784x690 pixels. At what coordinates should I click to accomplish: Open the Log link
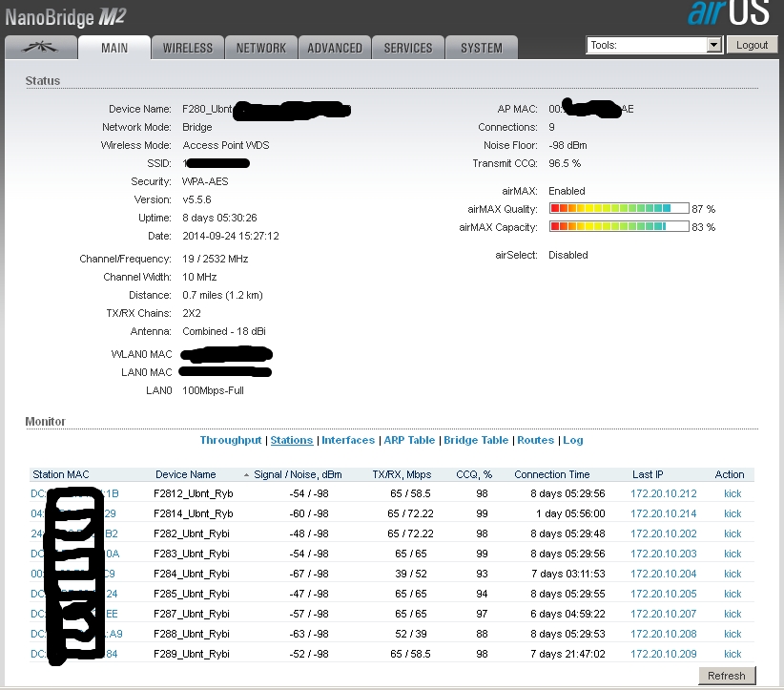click(x=573, y=441)
